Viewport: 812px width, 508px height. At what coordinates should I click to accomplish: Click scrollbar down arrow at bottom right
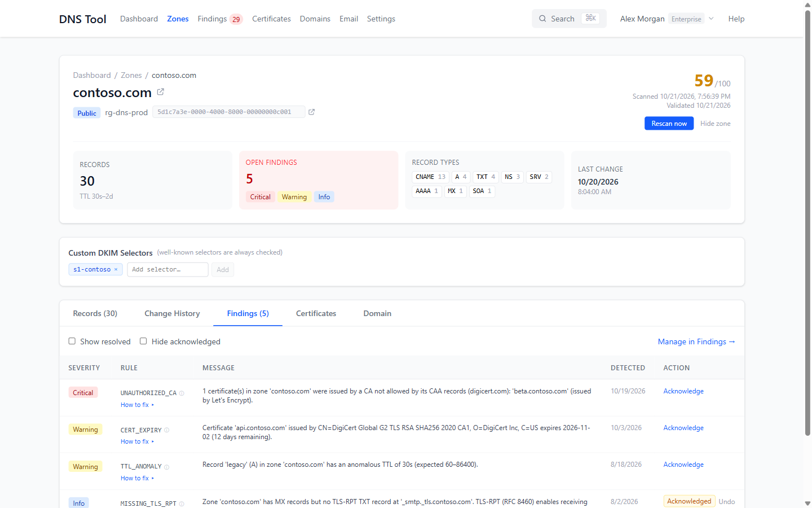pos(807,503)
